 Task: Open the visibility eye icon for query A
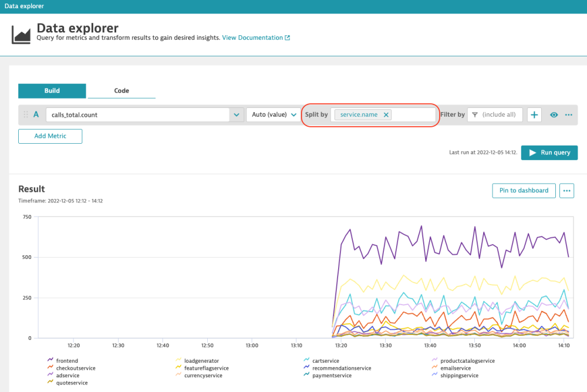click(554, 114)
